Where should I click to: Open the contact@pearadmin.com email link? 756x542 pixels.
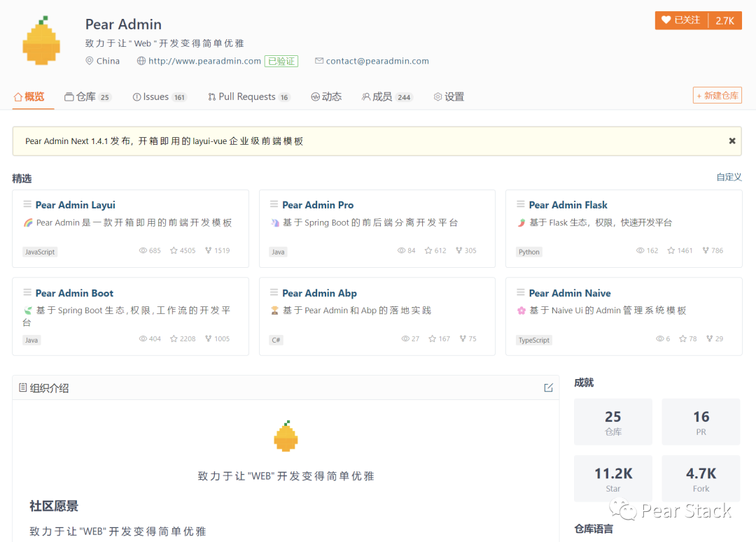pyautogui.click(x=377, y=61)
